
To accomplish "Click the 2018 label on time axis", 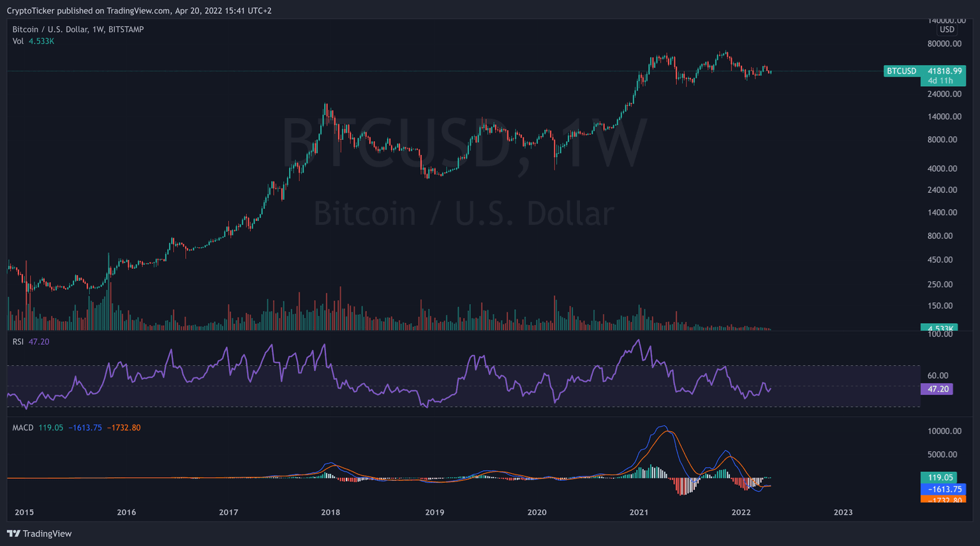I will point(330,513).
